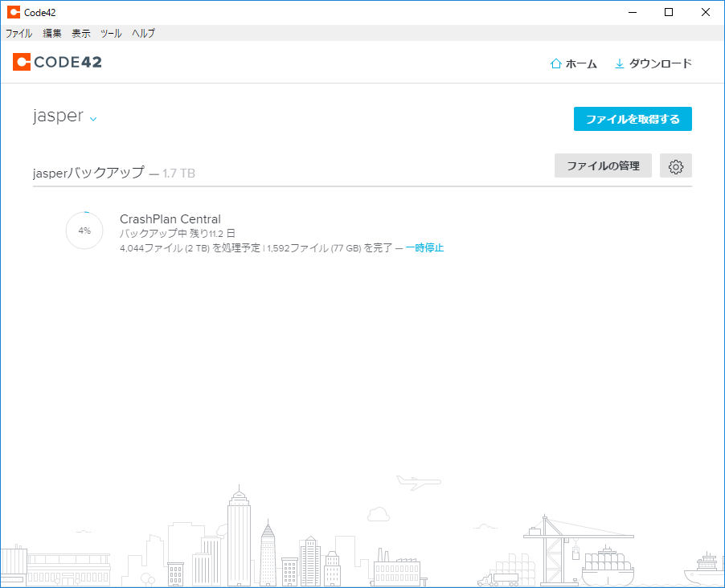Close the Code42 window

click(706, 12)
